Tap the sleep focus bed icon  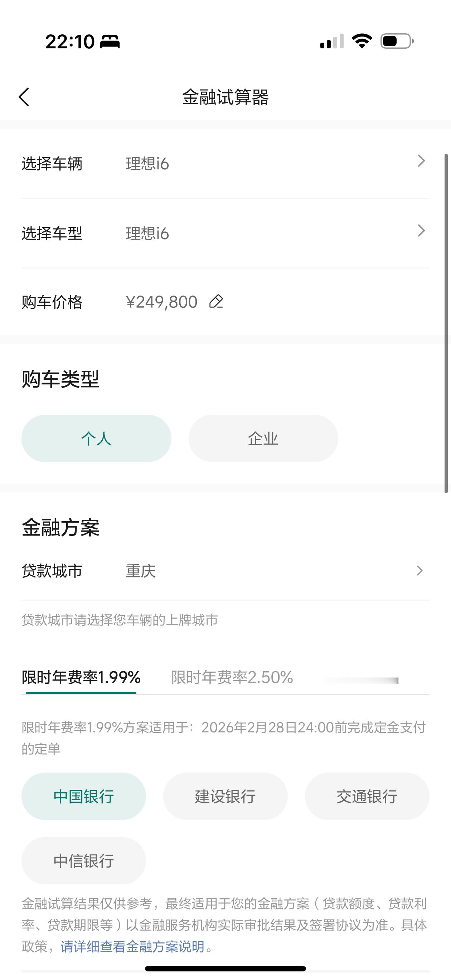click(110, 42)
